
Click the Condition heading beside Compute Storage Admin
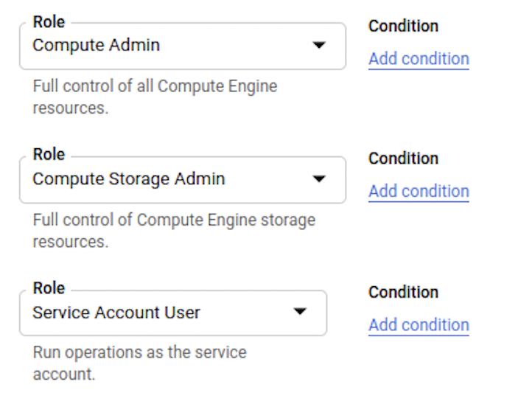[x=403, y=159]
